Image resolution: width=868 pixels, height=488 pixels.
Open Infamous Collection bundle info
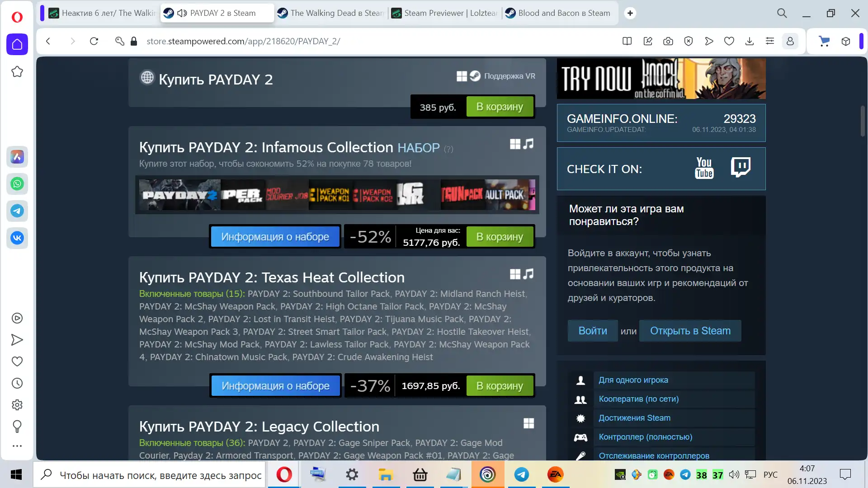pos(275,237)
